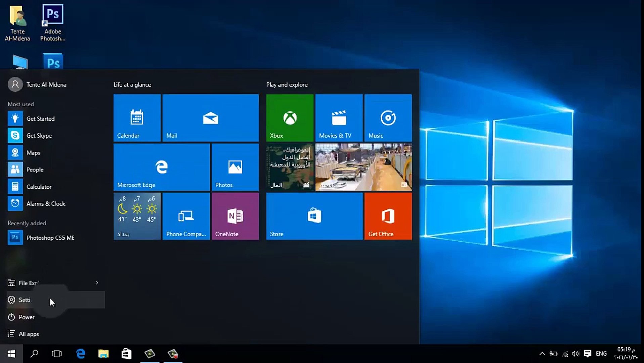Expand File Explorer jump list arrow
The width and height of the screenshot is (644, 363).
coord(97,283)
